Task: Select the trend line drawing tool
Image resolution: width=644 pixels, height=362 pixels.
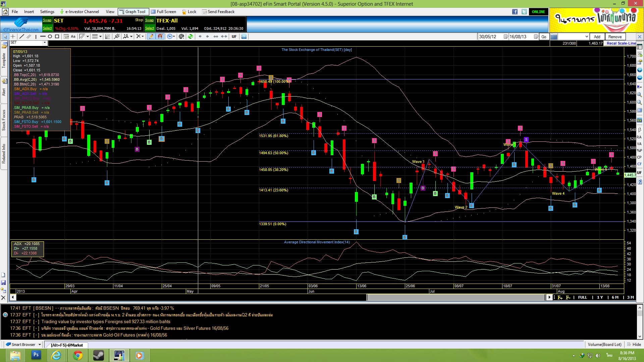Action: pos(22,37)
